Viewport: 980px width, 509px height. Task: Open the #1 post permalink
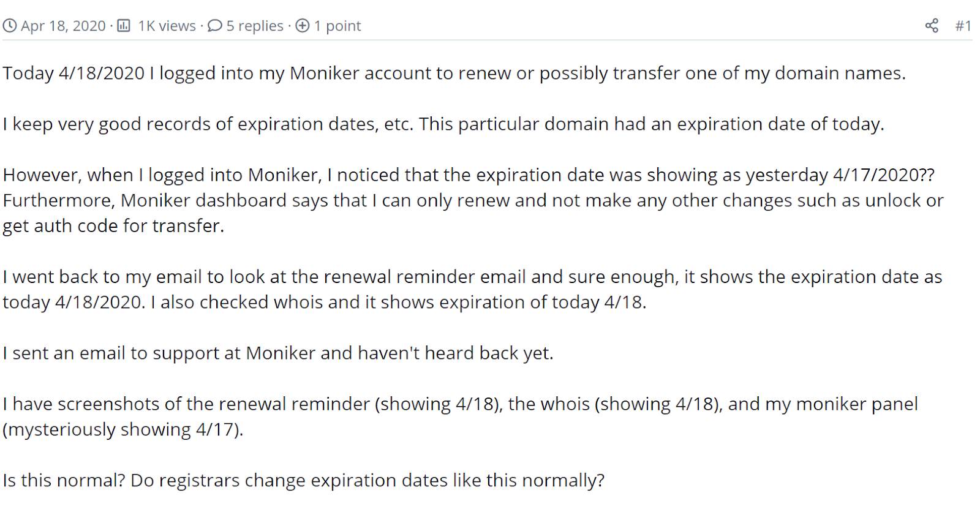click(963, 26)
